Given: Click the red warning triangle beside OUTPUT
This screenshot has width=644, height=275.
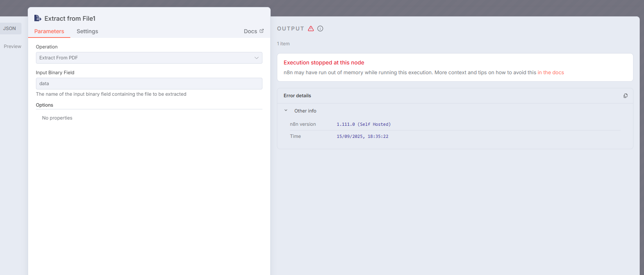Looking at the screenshot, I should pos(311,29).
